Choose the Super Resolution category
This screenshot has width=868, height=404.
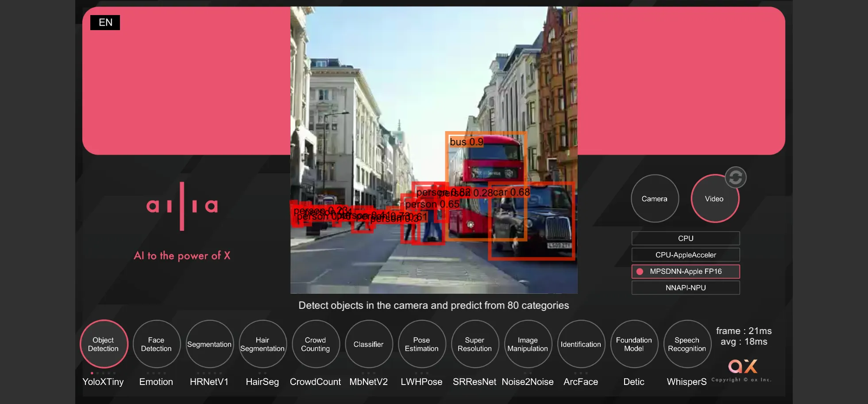[475, 344]
